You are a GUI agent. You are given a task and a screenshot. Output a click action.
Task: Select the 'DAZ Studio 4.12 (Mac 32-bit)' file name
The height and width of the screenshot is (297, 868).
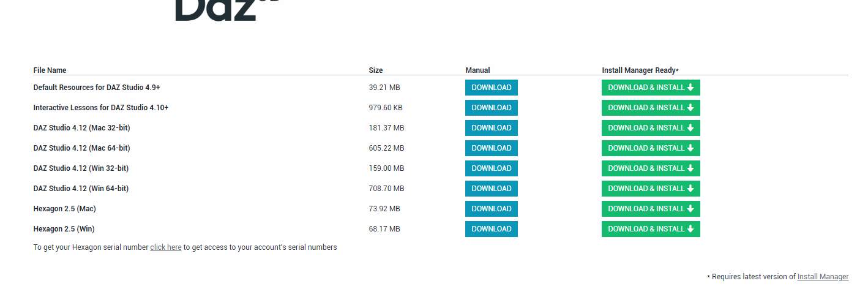(x=82, y=128)
